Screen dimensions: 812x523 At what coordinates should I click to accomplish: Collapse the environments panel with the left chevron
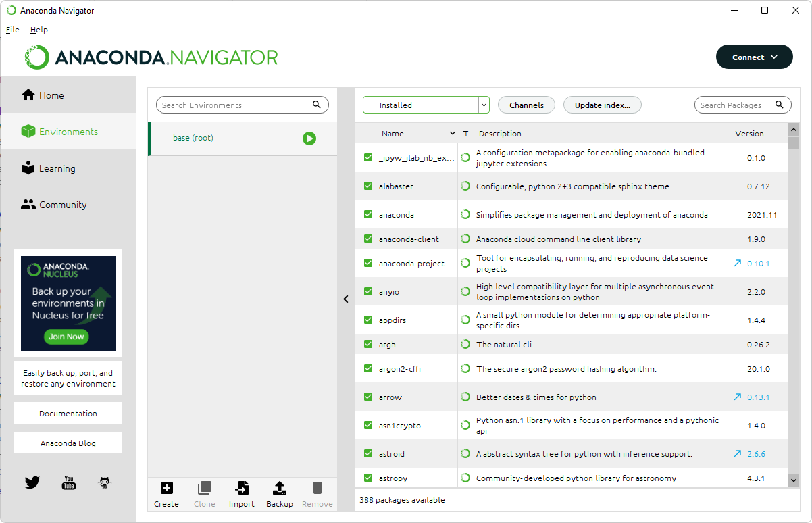pos(346,299)
